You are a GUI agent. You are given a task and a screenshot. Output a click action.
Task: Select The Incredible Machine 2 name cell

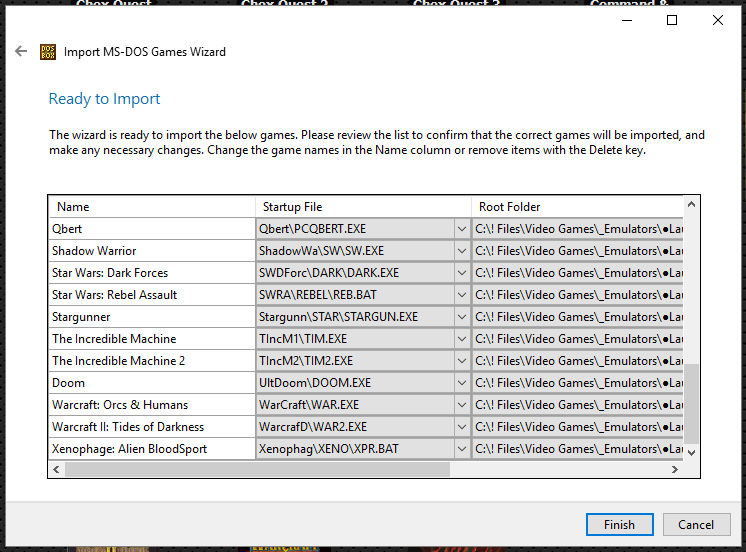tap(152, 361)
